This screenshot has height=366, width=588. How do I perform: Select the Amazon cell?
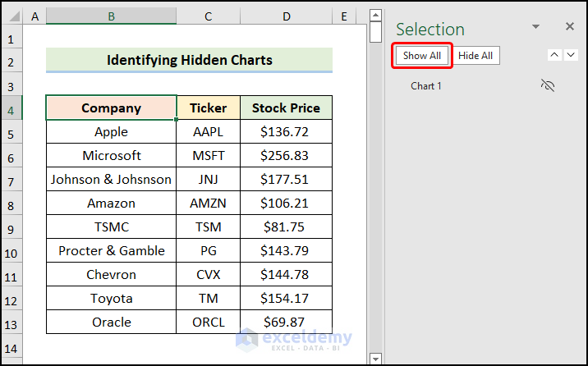[x=112, y=203]
